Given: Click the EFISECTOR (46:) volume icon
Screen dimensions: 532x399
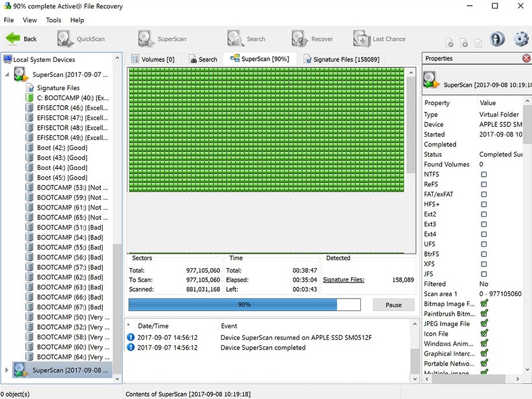Looking at the screenshot, I should 29,107.
